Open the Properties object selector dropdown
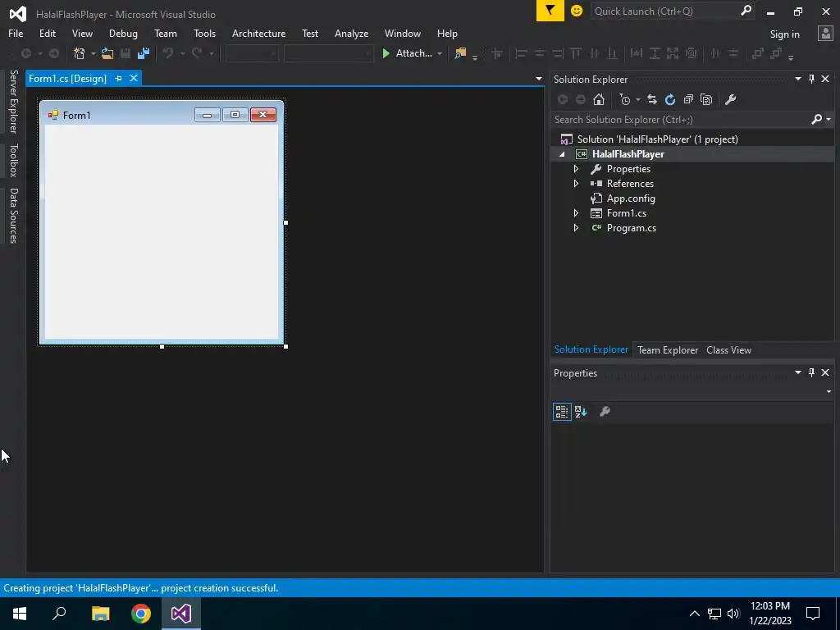The image size is (840, 630). [829, 391]
